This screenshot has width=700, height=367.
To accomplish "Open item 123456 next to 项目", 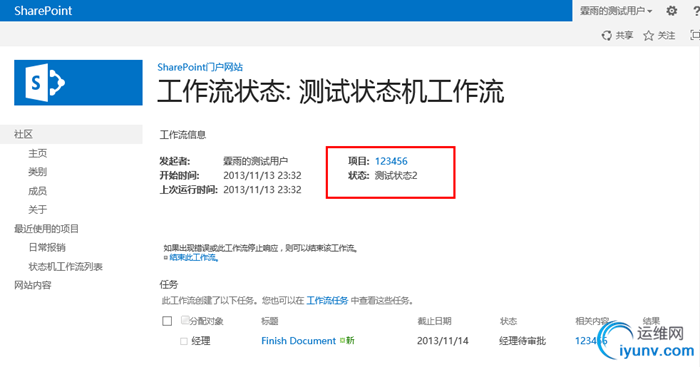I will 391,161.
